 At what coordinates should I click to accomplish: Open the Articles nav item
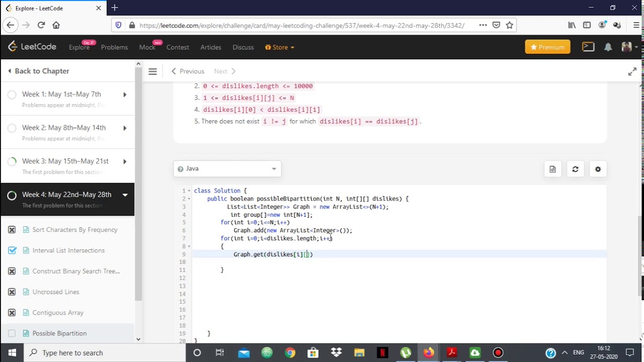point(211,47)
